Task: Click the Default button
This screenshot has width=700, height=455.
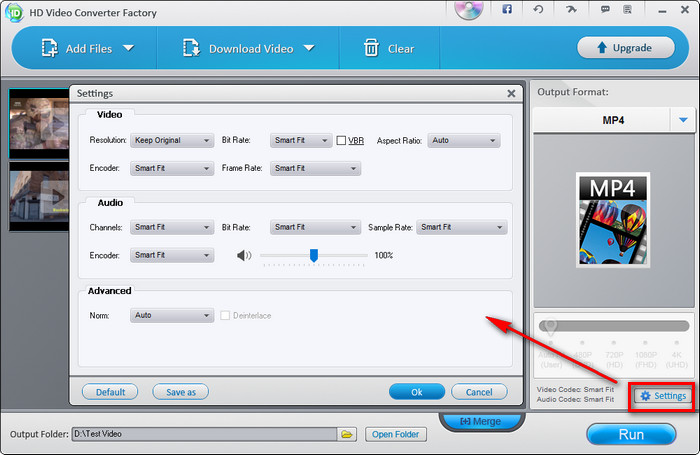Action: pyautogui.click(x=110, y=392)
